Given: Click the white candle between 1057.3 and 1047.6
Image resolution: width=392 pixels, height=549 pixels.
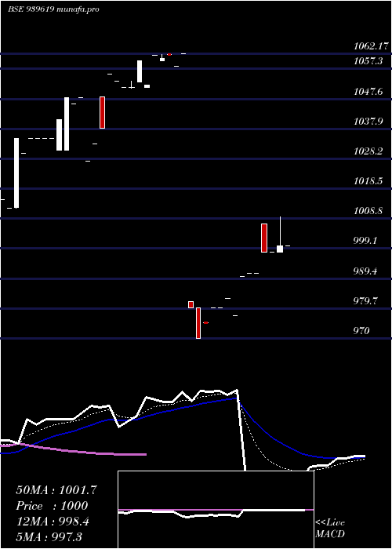Looking at the screenshot, I should coord(140,71).
